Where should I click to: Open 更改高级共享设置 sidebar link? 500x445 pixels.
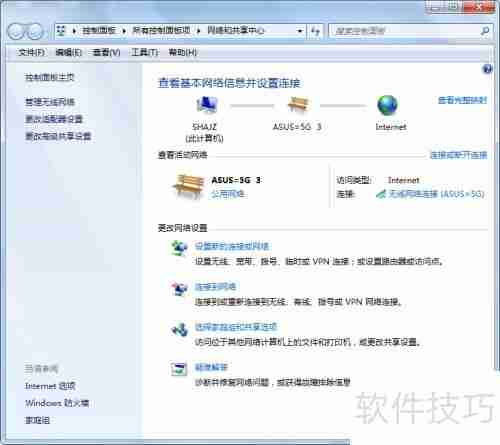click(x=58, y=136)
